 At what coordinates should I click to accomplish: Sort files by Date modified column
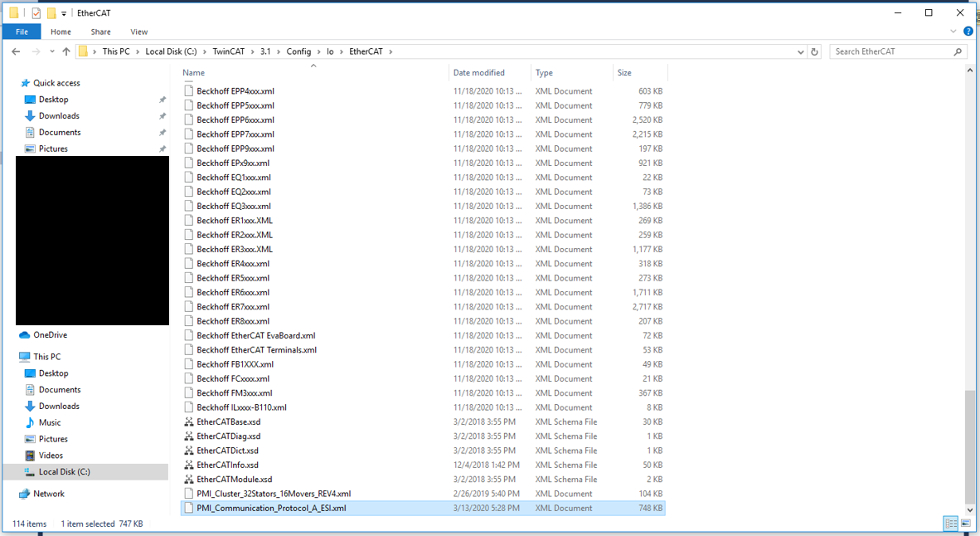coord(478,73)
